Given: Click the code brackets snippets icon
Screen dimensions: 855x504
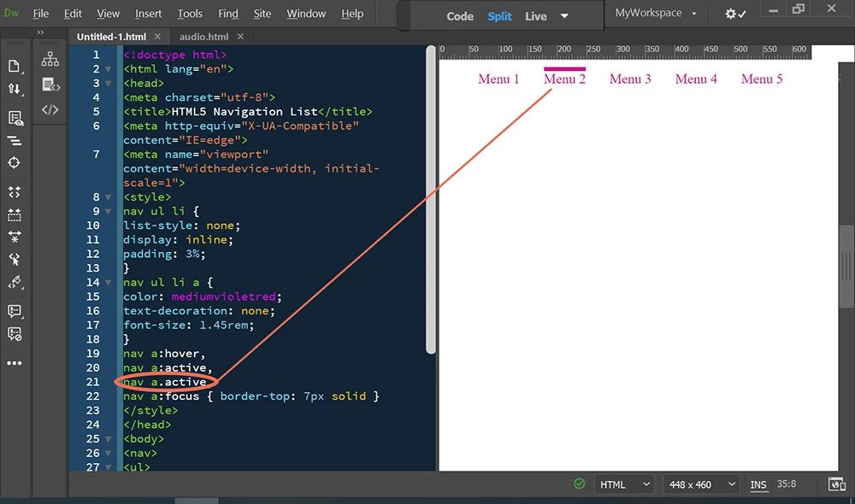Looking at the screenshot, I should 50,109.
